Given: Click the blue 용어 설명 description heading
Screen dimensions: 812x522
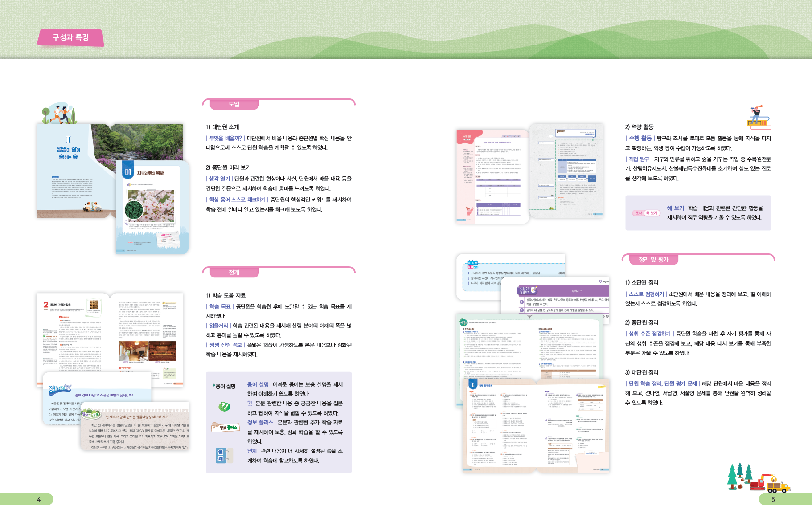Looking at the screenshot, I should [258, 385].
